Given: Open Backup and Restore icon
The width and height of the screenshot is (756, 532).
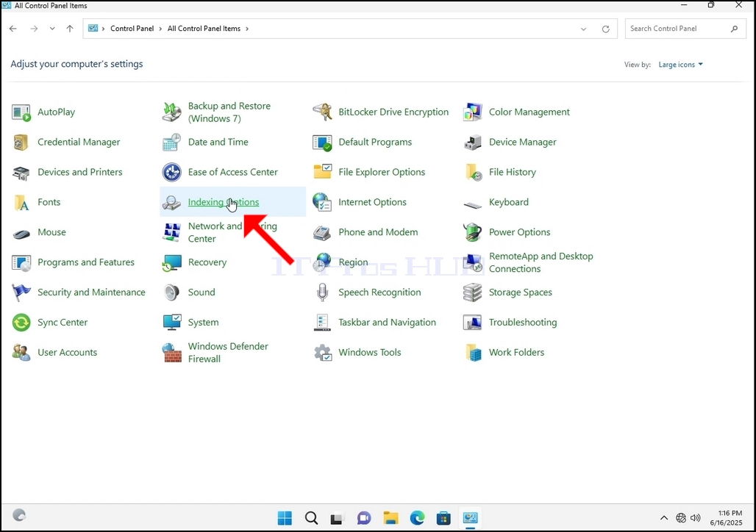Looking at the screenshot, I should (x=171, y=112).
